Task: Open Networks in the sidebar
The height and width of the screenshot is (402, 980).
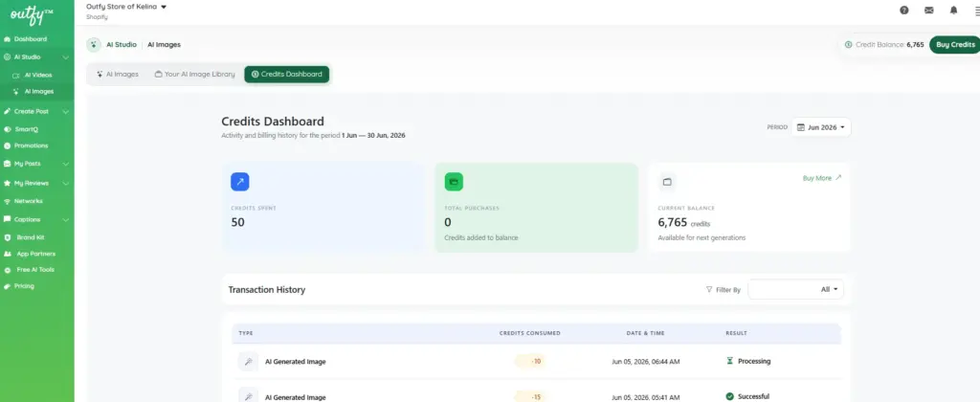Action: coord(28,201)
